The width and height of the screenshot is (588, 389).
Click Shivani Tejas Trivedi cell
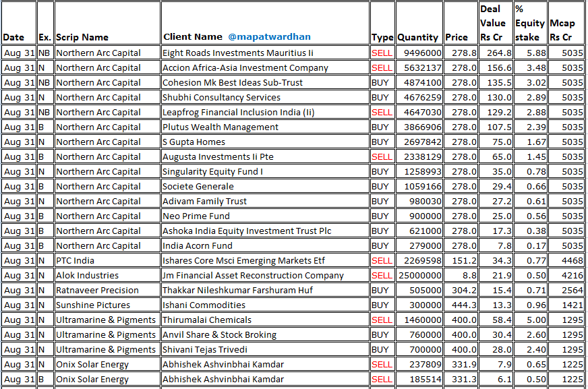click(265, 350)
